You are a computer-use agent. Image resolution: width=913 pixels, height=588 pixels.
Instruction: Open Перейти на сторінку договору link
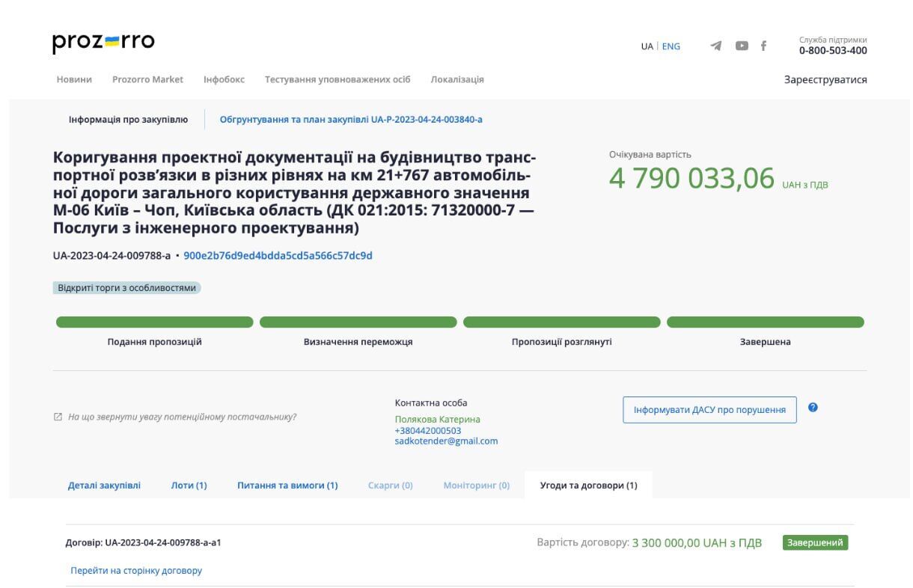pyautogui.click(x=136, y=571)
